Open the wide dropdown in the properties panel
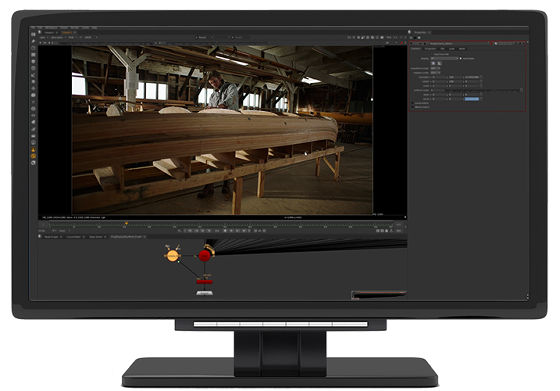This screenshot has width=560, height=391. [444, 58]
